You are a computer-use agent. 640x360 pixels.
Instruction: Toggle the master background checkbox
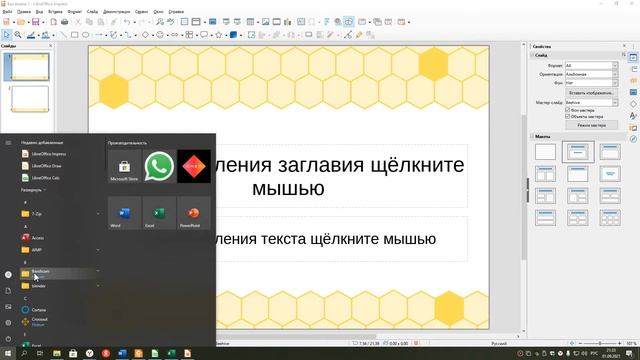567,110
